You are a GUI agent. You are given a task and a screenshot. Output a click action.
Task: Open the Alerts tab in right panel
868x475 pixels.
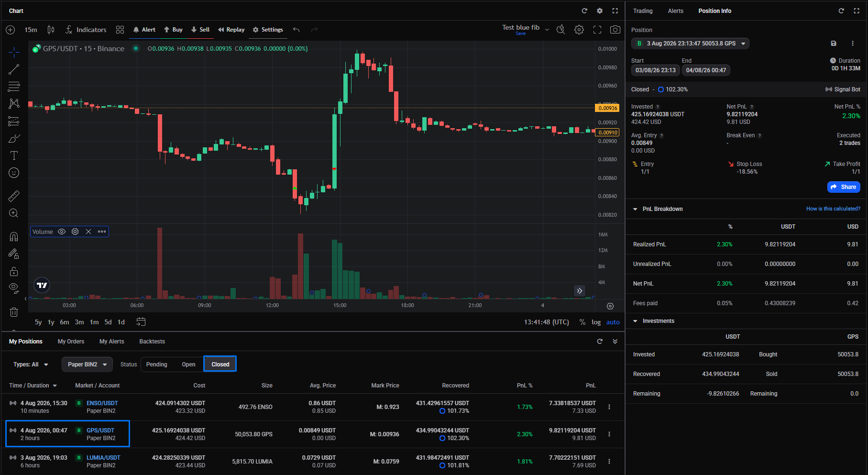[x=675, y=11]
